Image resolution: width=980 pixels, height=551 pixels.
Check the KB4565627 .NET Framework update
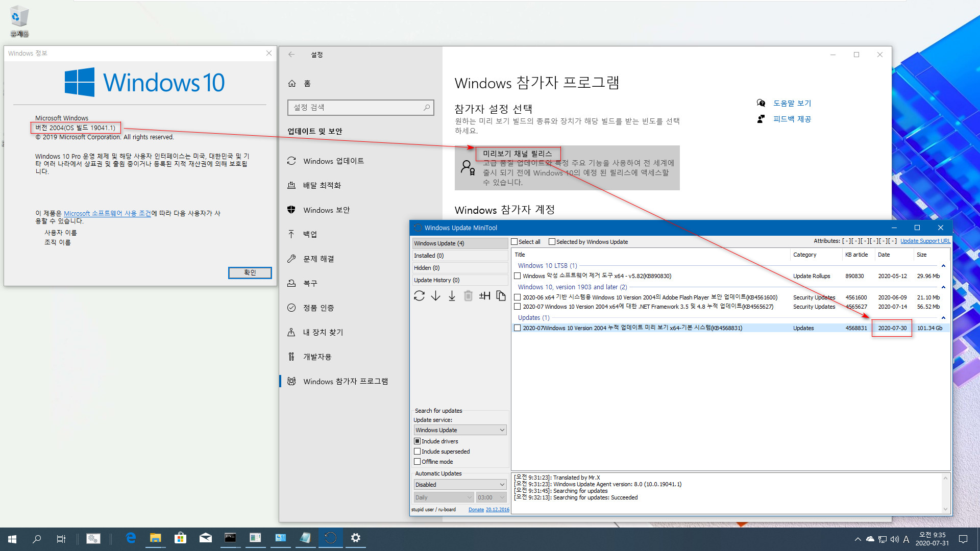click(x=517, y=307)
